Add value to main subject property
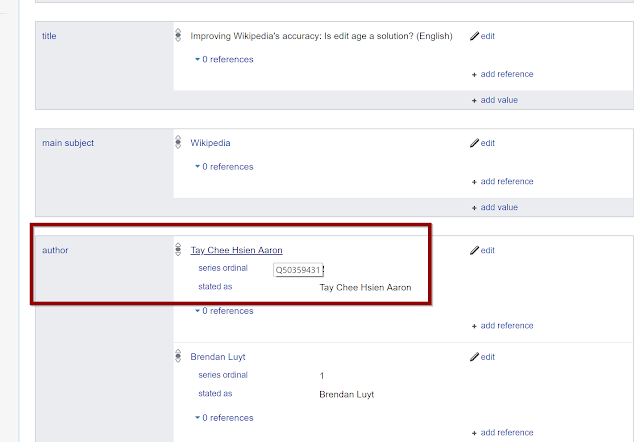 tap(495, 207)
